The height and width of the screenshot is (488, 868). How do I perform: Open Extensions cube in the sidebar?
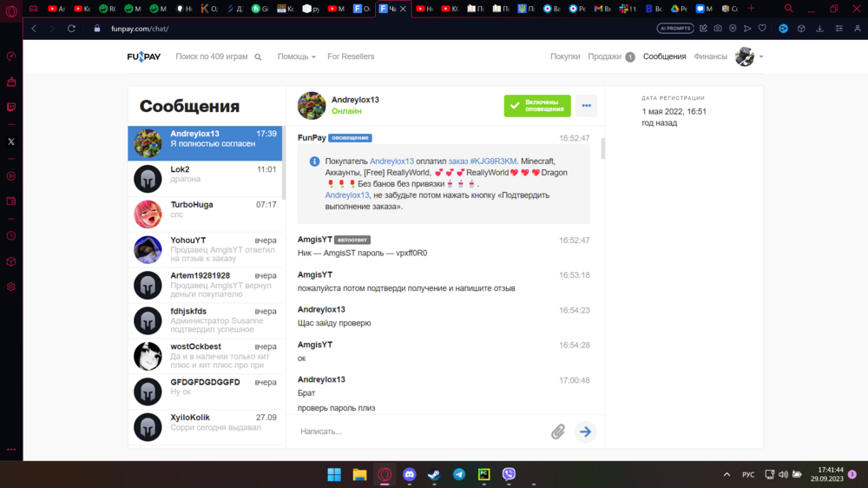click(x=11, y=261)
